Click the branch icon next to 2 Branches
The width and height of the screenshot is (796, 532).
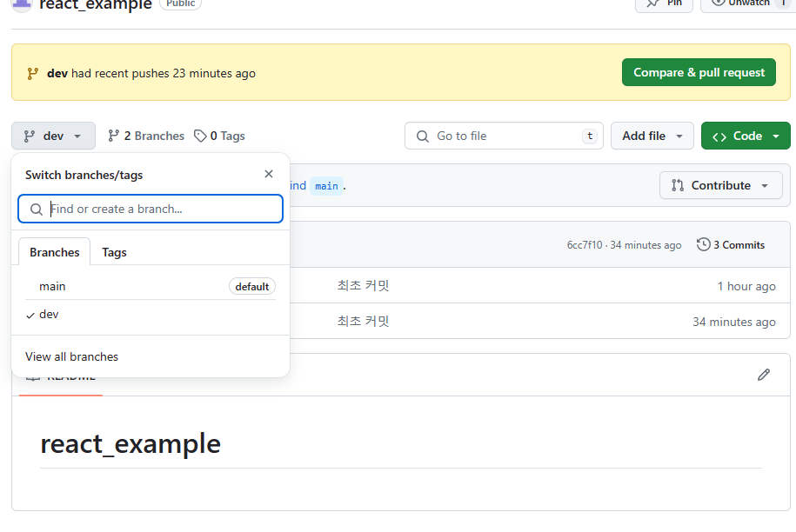pyautogui.click(x=113, y=136)
